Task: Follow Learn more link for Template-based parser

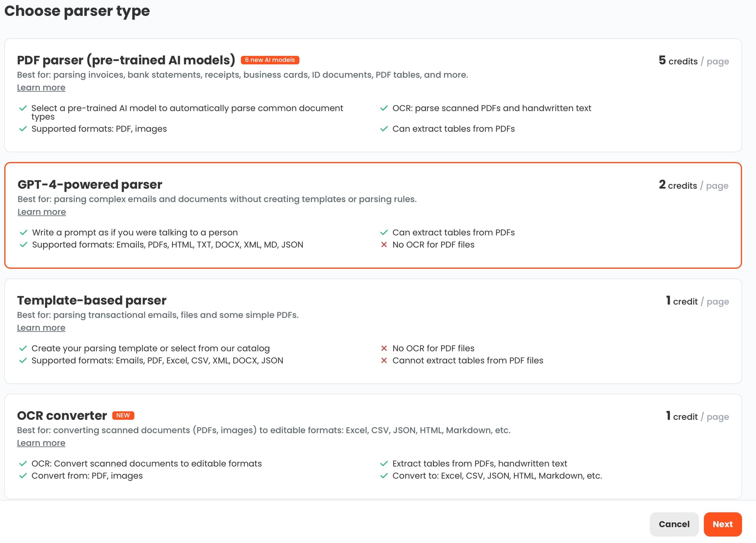Action: 41,328
